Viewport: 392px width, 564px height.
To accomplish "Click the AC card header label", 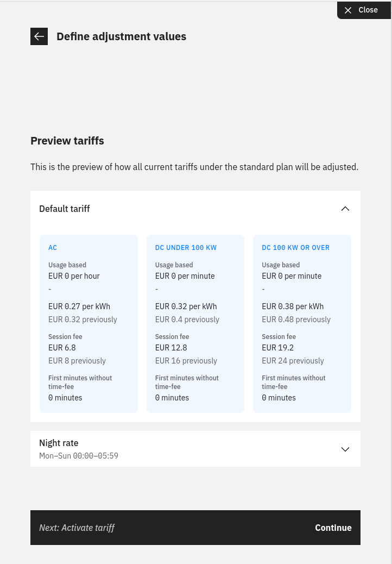I will point(53,248).
